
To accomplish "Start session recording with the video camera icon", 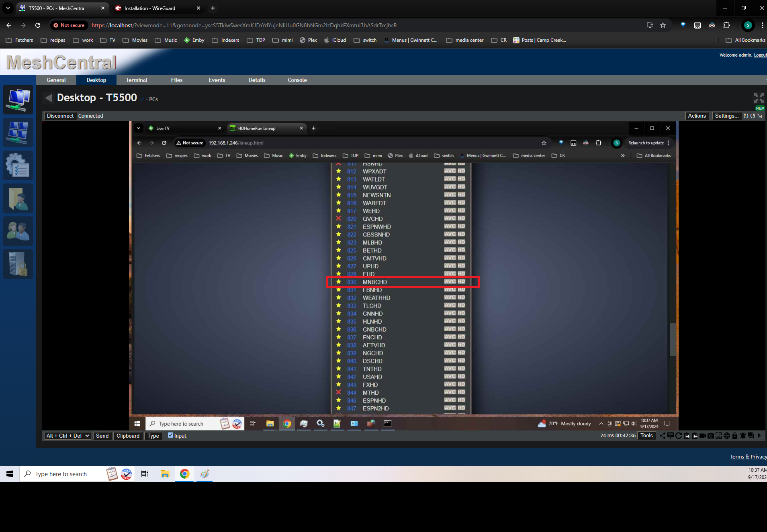I will click(702, 436).
